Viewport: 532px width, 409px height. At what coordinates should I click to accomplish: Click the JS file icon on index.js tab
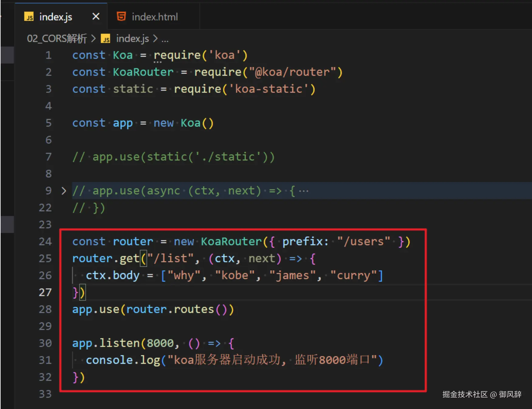29,17
